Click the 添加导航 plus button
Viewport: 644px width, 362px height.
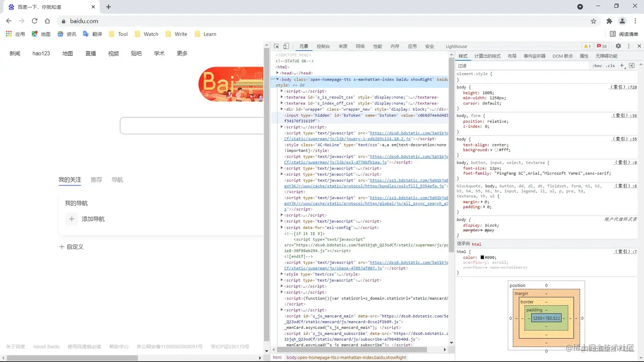72,219
